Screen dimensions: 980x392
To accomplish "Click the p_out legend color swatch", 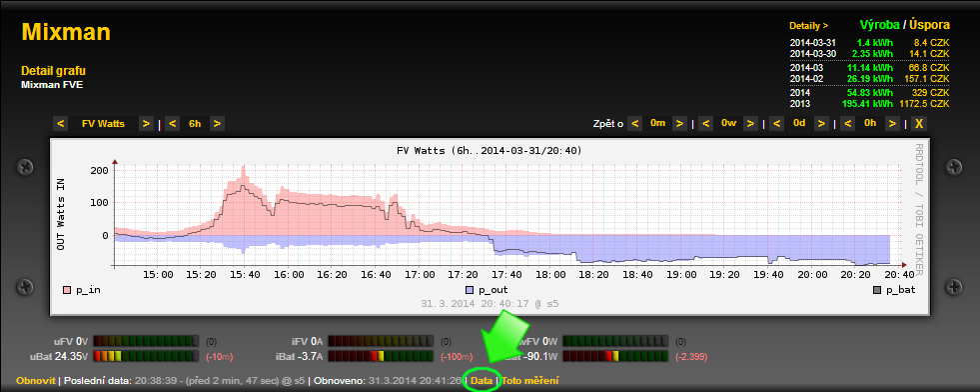I will tap(470, 290).
